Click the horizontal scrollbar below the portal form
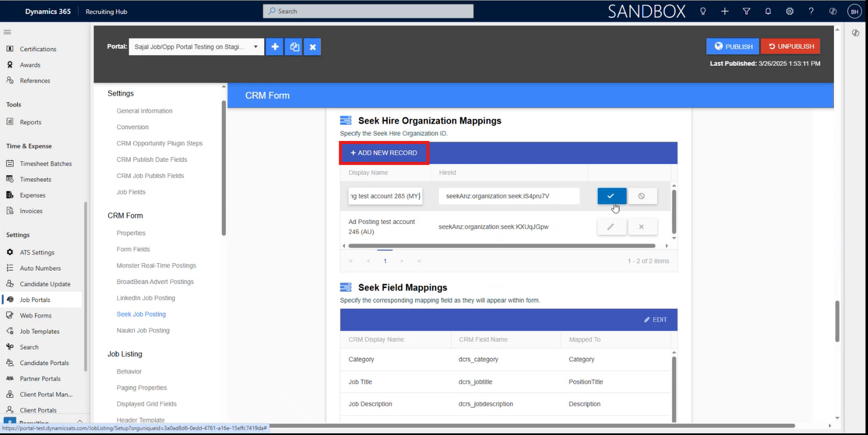The width and height of the screenshot is (868, 435). point(531,426)
